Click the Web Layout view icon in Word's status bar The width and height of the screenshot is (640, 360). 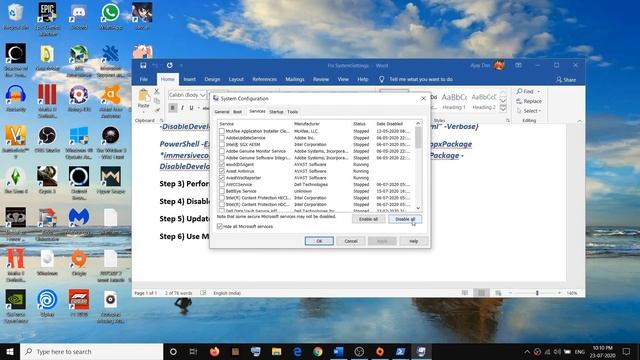coord(498,293)
